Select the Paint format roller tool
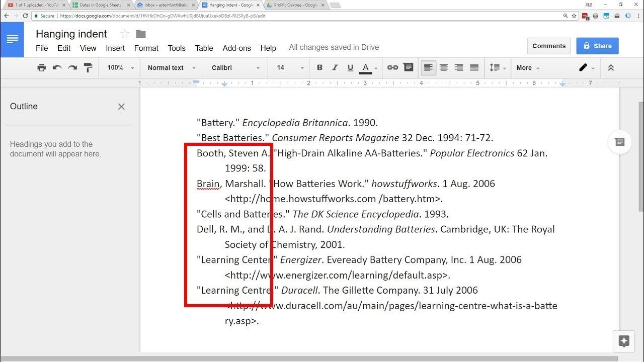Image resolution: width=644 pixels, height=362 pixels. pyautogui.click(x=88, y=68)
